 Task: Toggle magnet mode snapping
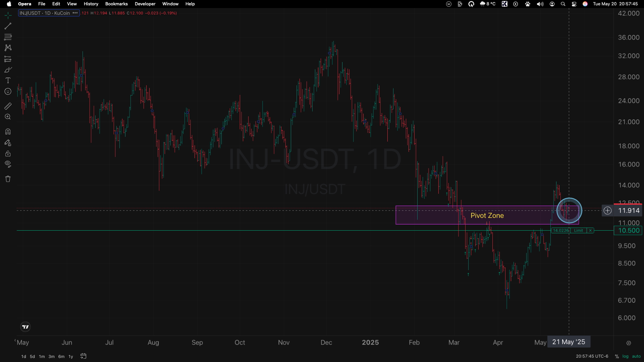point(8,131)
